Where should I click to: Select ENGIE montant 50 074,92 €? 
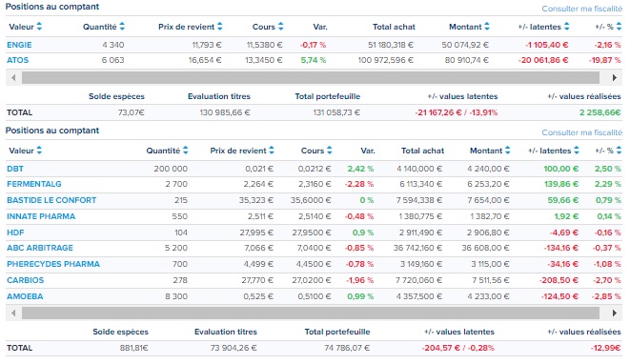coord(465,45)
